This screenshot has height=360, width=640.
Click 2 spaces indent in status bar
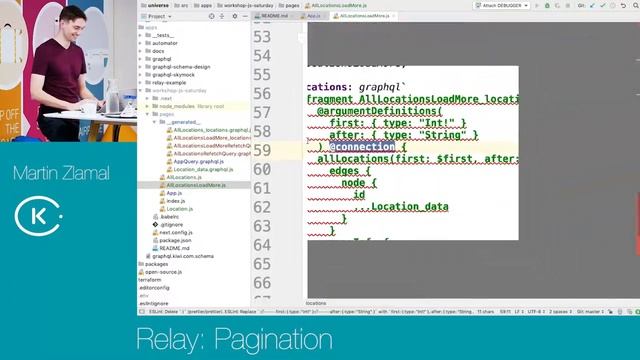560,311
